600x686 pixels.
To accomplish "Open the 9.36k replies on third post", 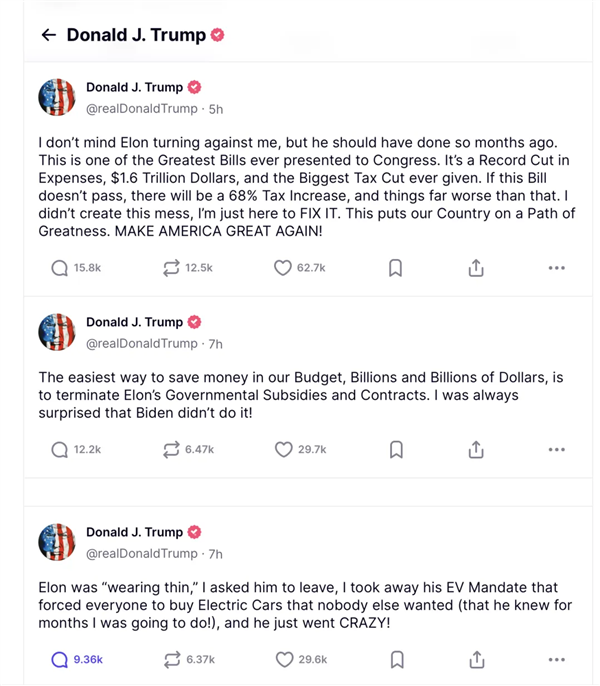I will tap(60, 659).
